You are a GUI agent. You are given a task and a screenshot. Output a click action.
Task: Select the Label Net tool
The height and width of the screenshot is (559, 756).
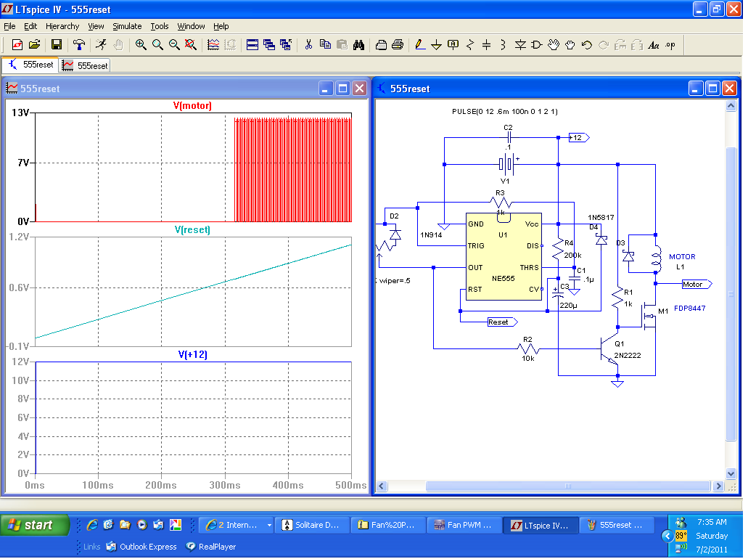pos(453,45)
